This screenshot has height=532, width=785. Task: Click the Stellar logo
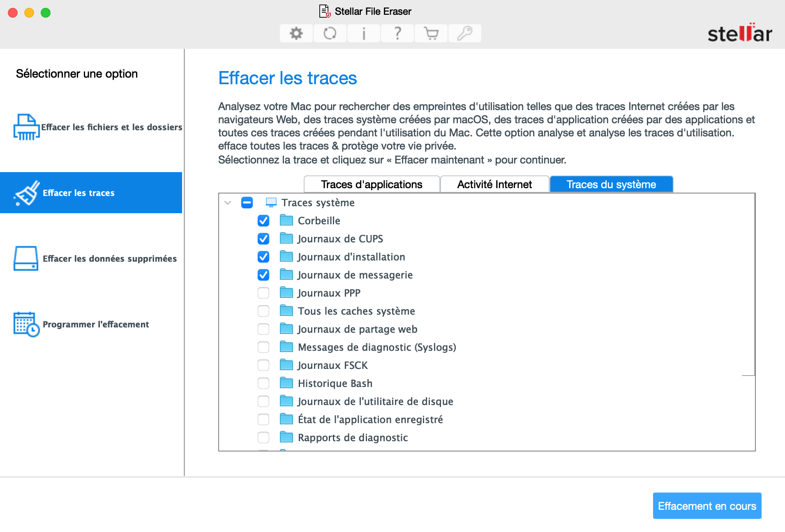click(x=740, y=33)
